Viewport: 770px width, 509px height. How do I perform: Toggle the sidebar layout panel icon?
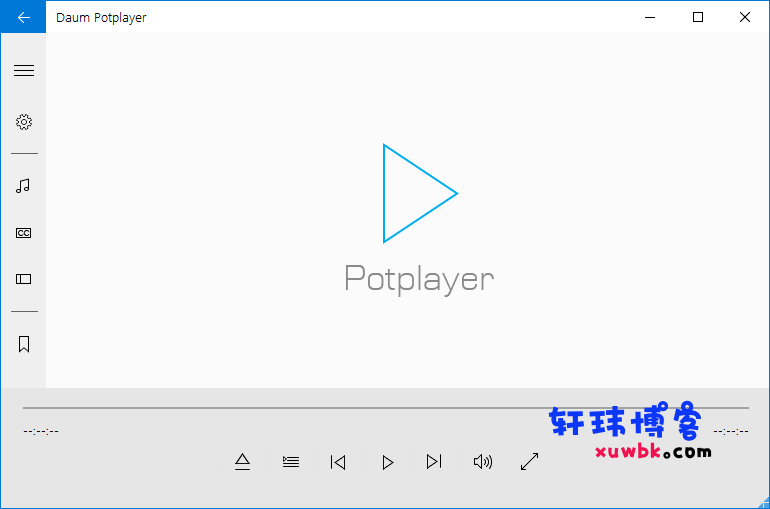tap(24, 279)
